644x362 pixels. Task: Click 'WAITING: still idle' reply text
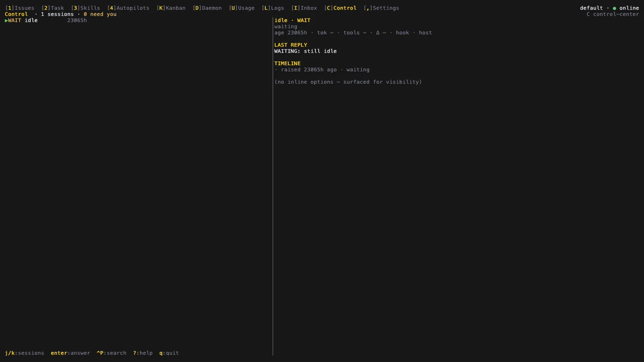point(305,51)
